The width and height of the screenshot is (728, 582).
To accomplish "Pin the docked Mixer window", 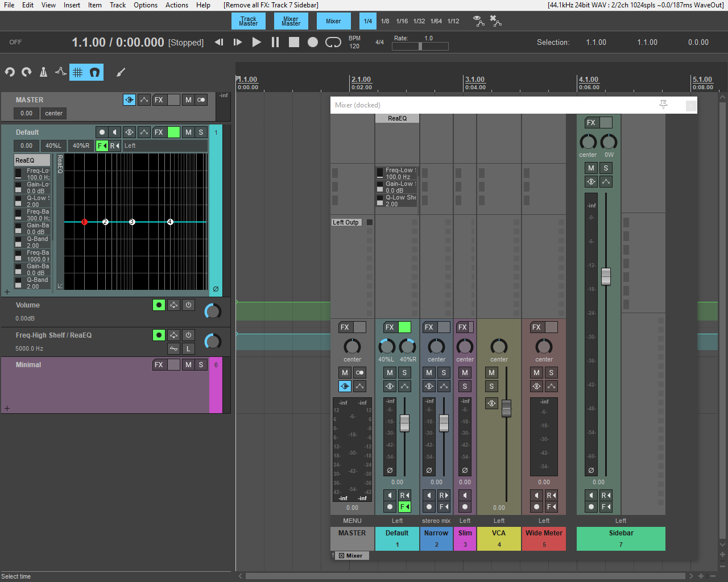I will pyautogui.click(x=663, y=105).
